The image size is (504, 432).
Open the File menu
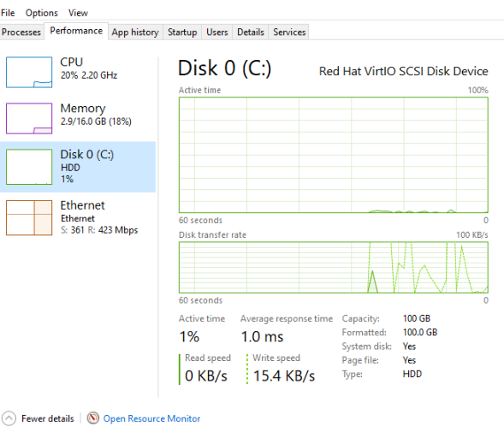pos(8,13)
